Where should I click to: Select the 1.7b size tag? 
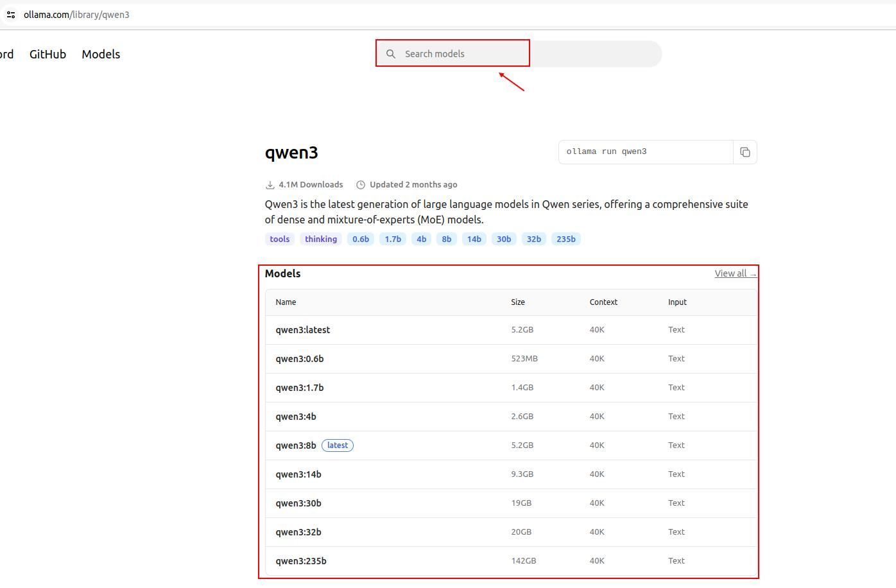point(393,239)
